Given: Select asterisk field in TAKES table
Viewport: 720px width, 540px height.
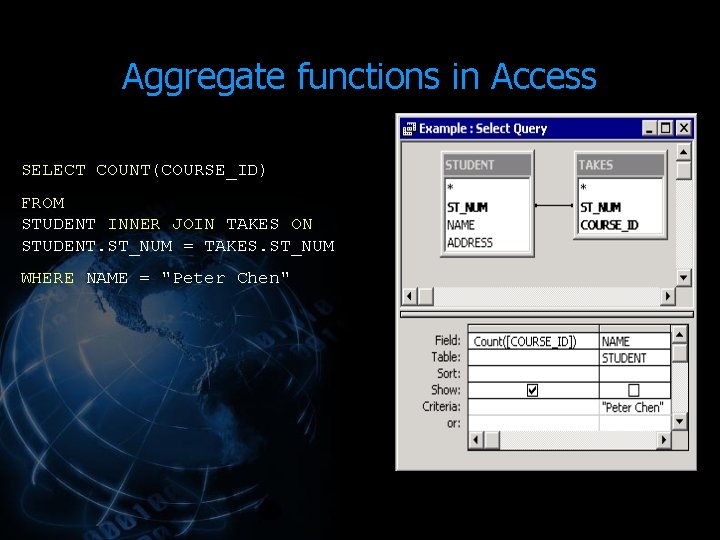Looking at the screenshot, I should (x=584, y=188).
